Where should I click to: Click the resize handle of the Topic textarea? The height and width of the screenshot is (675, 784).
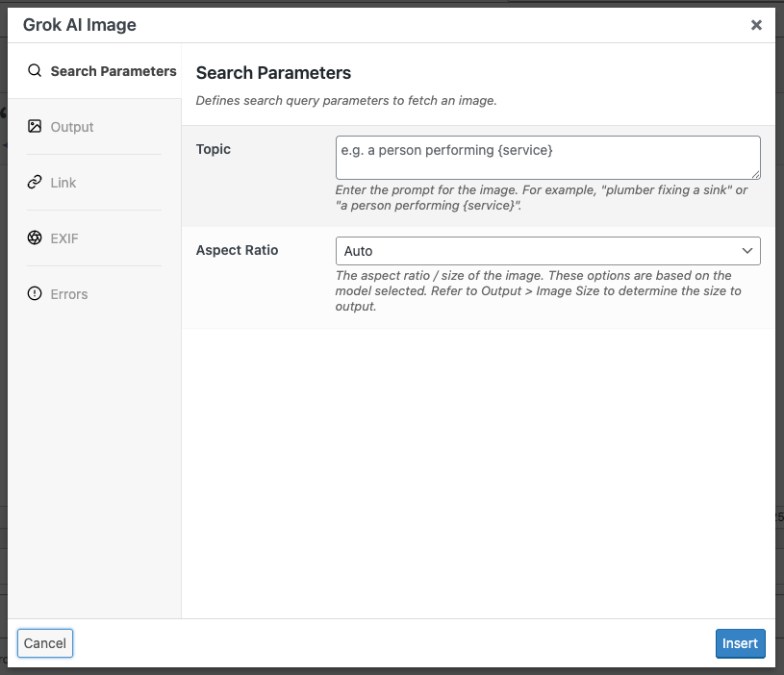point(755,176)
